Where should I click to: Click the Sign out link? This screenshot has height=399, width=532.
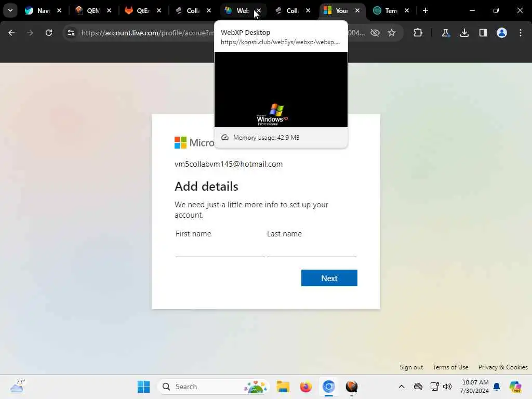click(x=411, y=367)
